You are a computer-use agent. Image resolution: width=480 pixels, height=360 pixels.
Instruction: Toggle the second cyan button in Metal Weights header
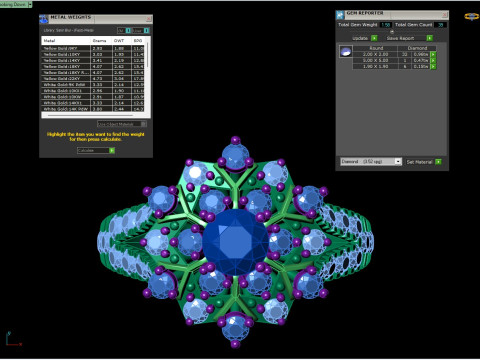point(147,30)
